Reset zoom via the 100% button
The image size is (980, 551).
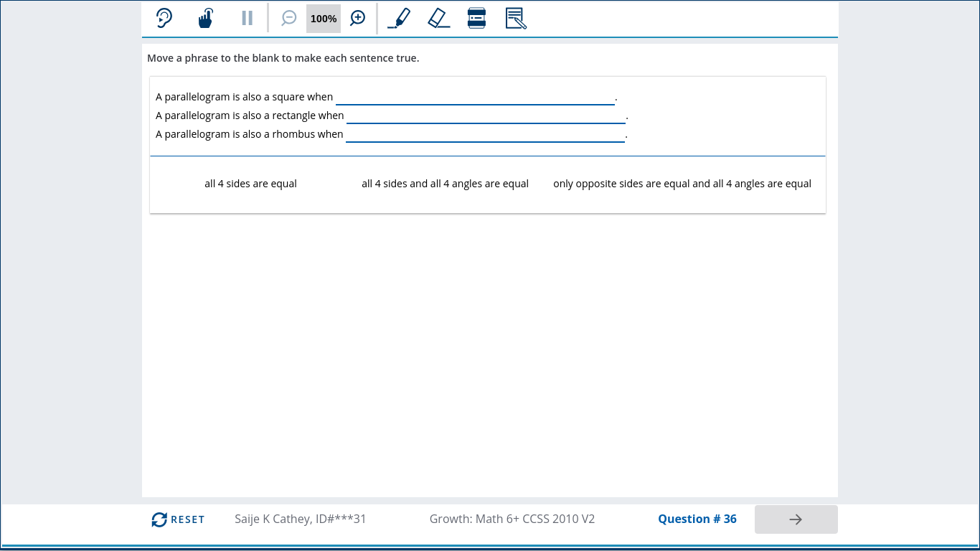coord(324,19)
